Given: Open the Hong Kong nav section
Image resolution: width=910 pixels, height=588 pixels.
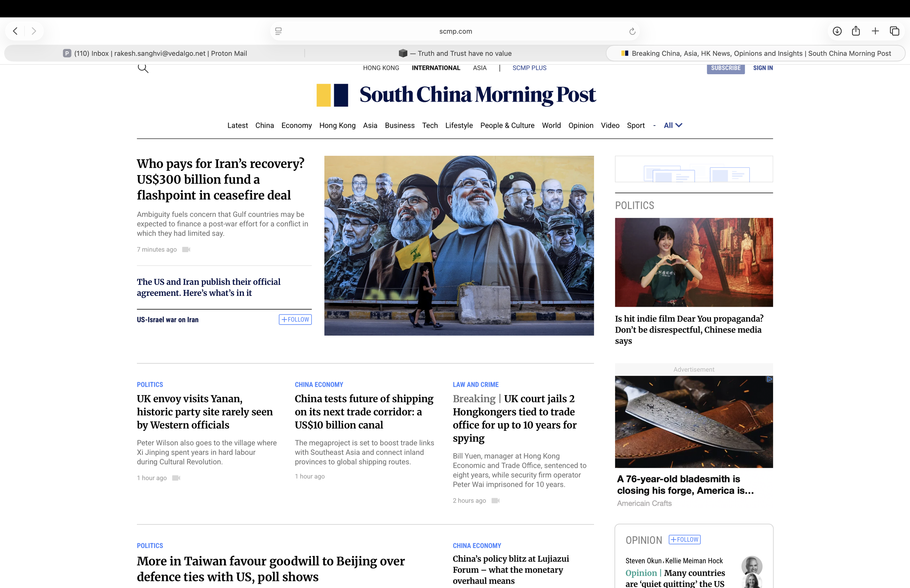Looking at the screenshot, I should (x=337, y=126).
